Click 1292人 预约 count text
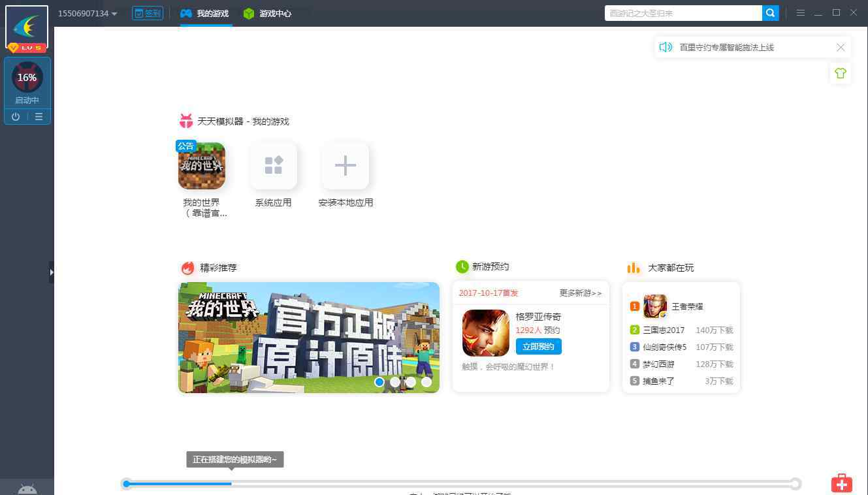The image size is (868, 495). click(x=538, y=330)
